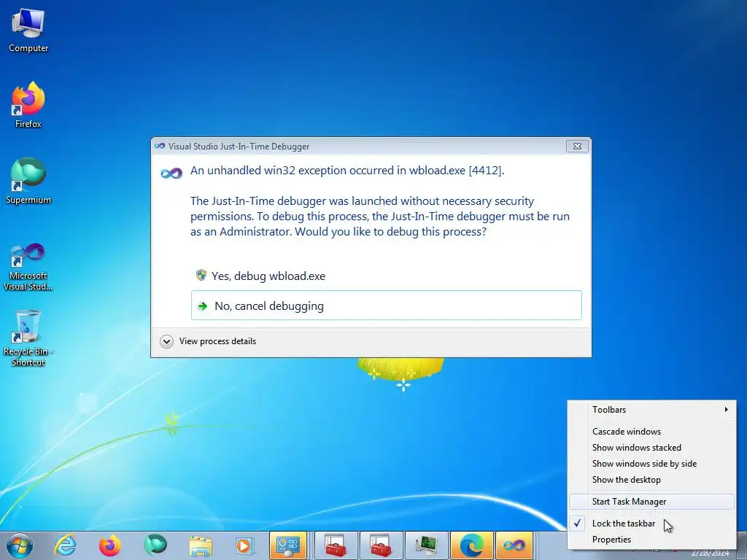Launch Supermium from the taskbar
Viewport: 747px width, 560px height.
pos(155,545)
